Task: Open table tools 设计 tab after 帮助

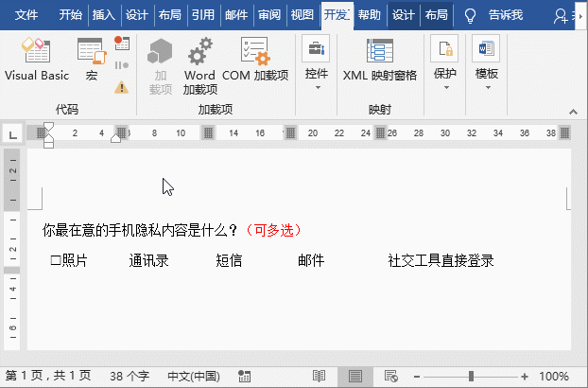Action: tap(404, 15)
